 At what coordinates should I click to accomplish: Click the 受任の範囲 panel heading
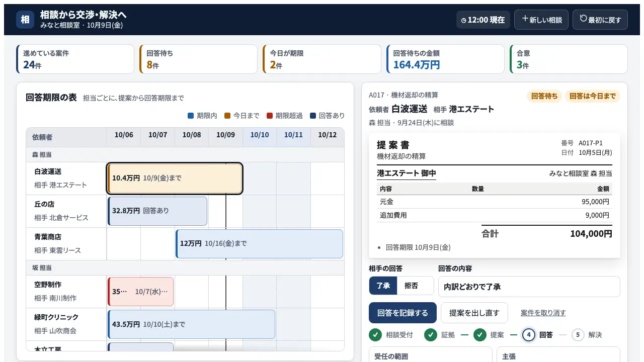point(391,356)
